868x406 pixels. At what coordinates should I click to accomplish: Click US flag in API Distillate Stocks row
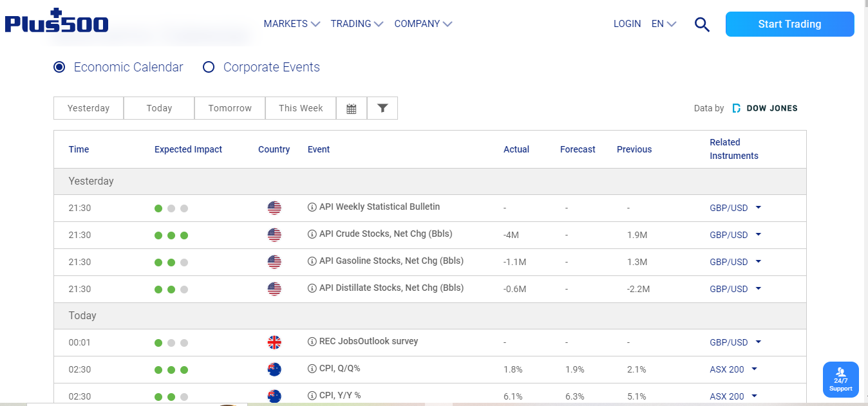click(x=274, y=289)
